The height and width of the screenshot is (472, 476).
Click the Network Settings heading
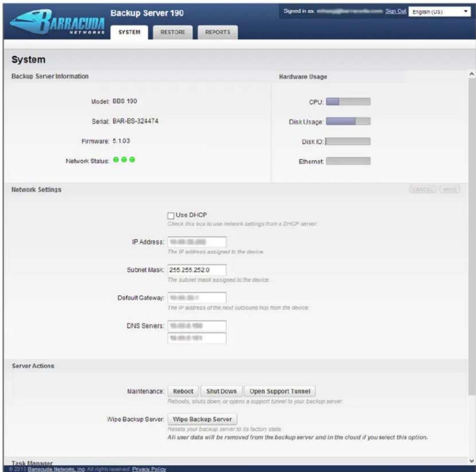[36, 190]
